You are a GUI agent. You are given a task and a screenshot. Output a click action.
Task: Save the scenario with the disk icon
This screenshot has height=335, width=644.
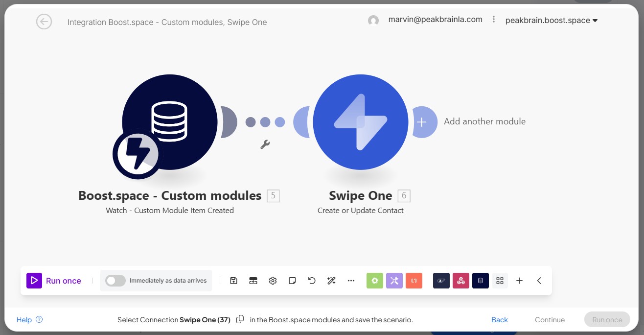pyautogui.click(x=233, y=281)
